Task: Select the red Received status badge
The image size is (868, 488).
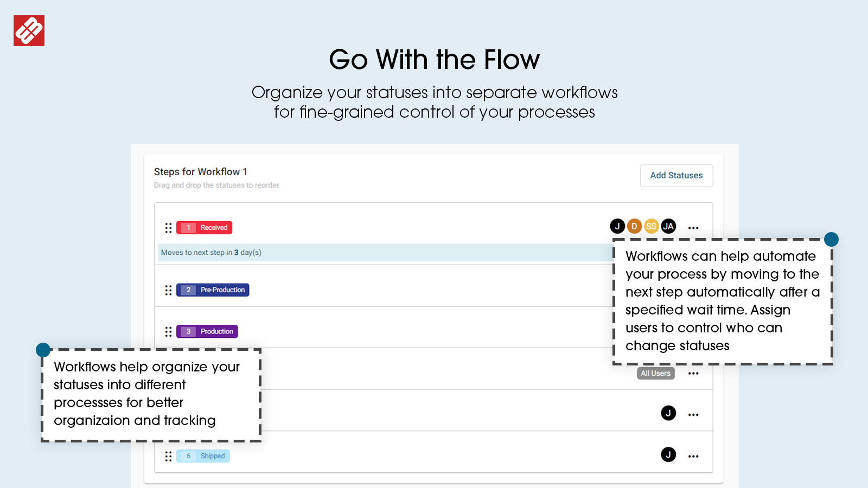Action: [204, 227]
